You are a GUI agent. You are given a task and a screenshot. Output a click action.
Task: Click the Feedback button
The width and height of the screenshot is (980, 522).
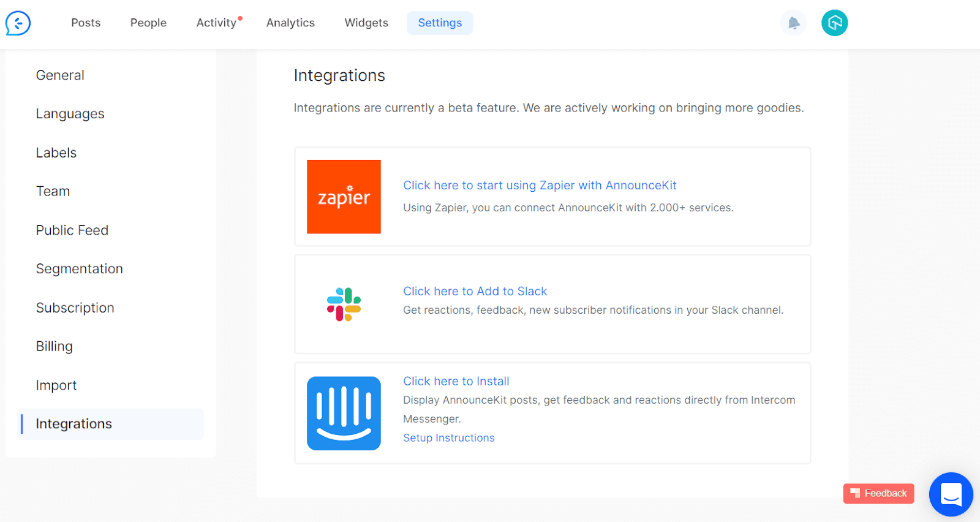(878, 493)
